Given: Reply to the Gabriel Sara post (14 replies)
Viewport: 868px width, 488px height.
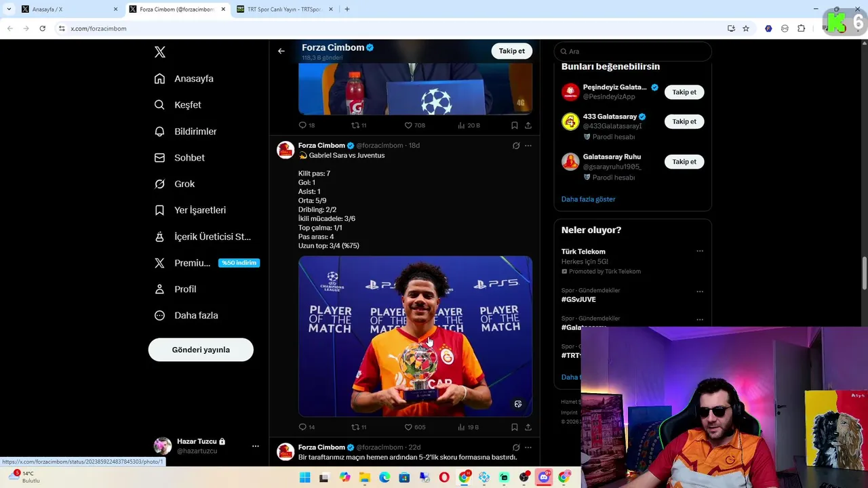Looking at the screenshot, I should [307, 427].
